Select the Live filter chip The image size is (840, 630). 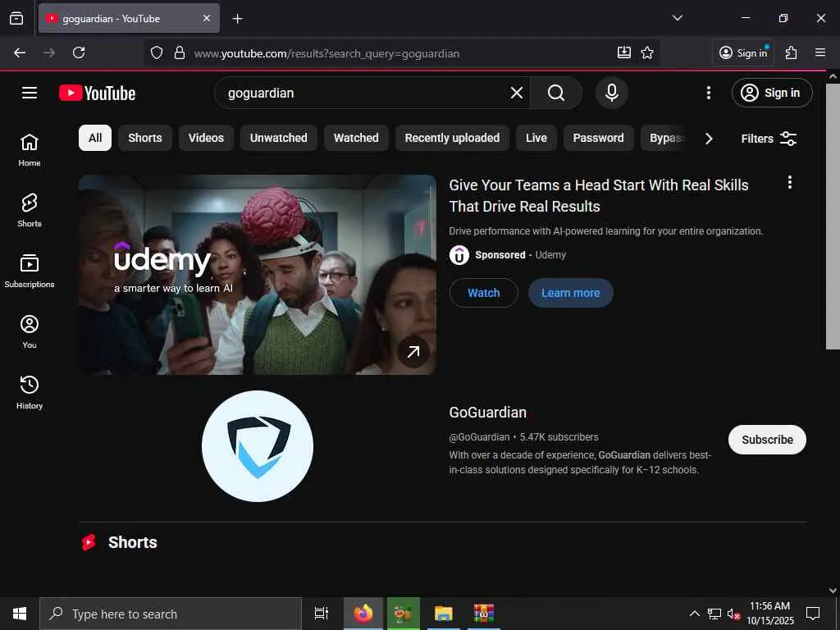click(536, 138)
